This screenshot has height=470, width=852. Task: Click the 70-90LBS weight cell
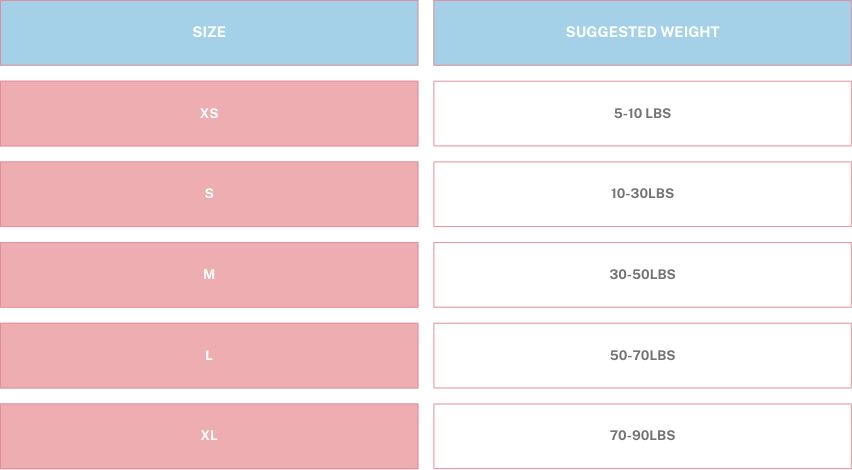(642, 436)
